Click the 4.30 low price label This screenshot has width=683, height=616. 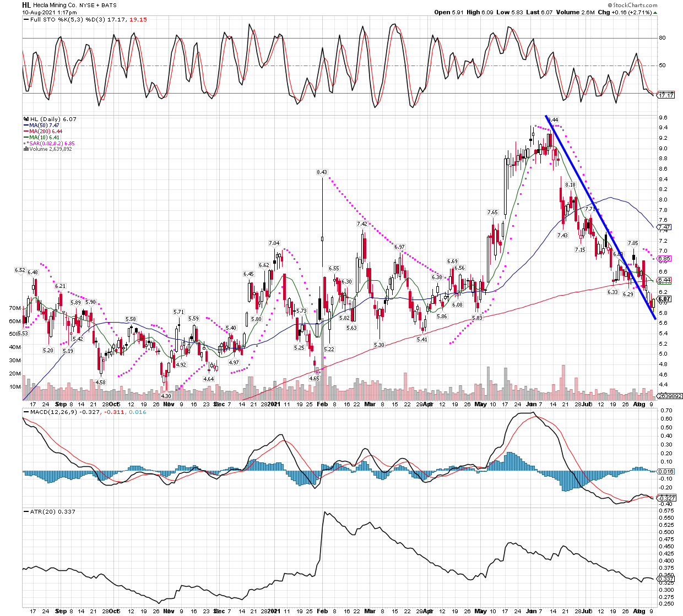[166, 396]
